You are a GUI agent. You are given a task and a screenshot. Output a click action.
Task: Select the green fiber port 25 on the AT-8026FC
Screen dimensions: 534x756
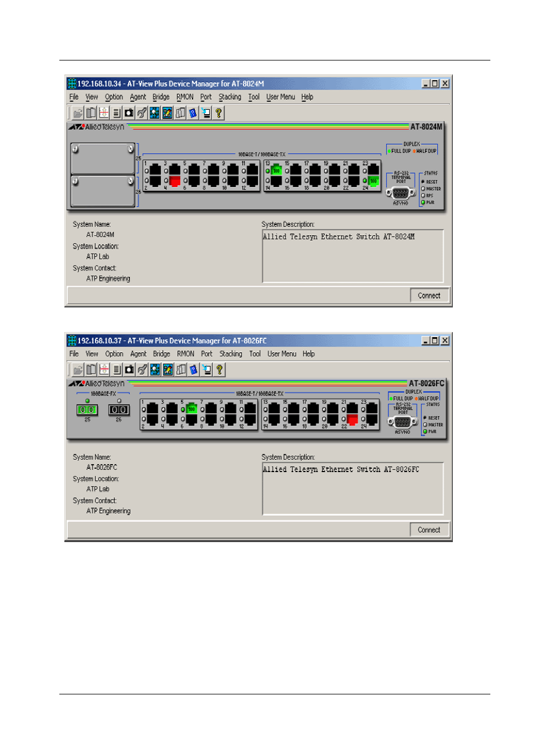pos(87,410)
